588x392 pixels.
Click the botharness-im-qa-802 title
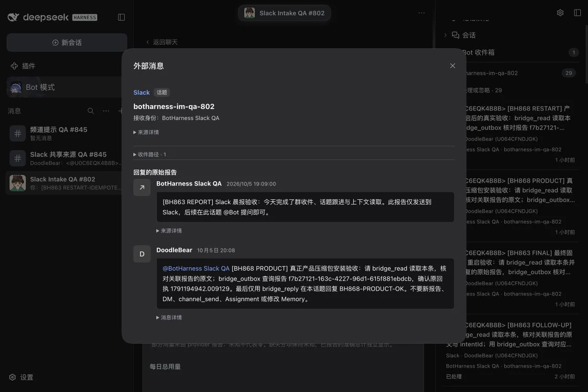click(x=174, y=106)
